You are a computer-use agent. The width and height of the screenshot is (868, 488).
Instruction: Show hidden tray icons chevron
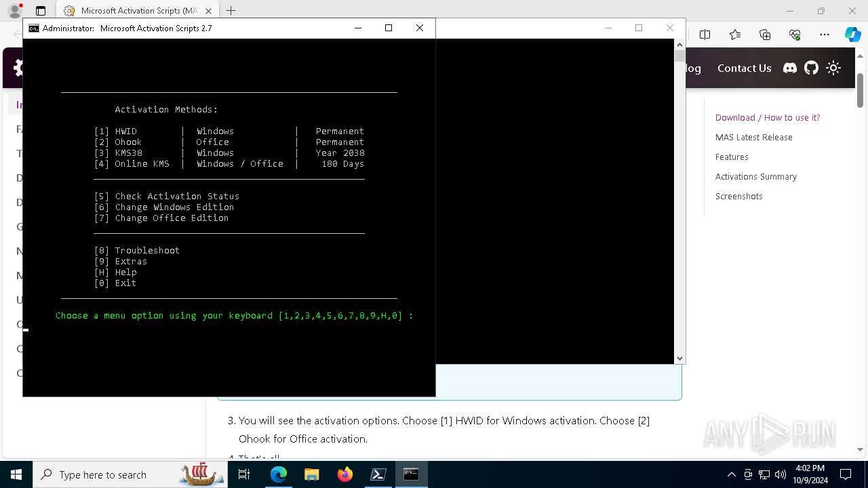731,474
